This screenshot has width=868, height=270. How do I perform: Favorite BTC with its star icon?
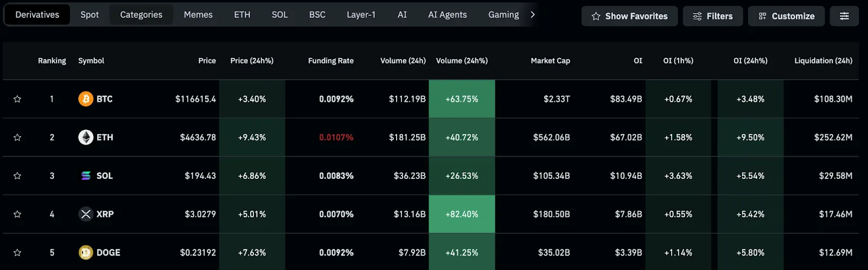point(17,99)
